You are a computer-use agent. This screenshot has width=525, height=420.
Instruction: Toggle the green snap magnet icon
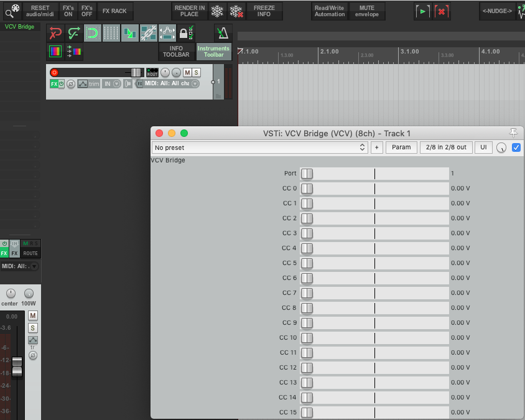(x=93, y=33)
